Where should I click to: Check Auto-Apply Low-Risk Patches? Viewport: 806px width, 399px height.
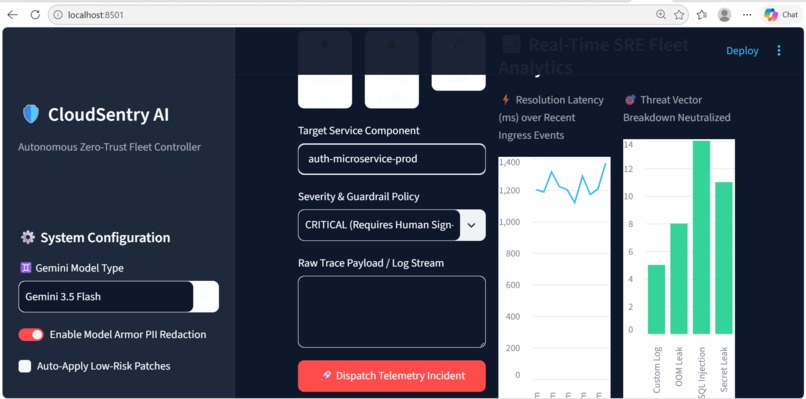[x=25, y=366]
